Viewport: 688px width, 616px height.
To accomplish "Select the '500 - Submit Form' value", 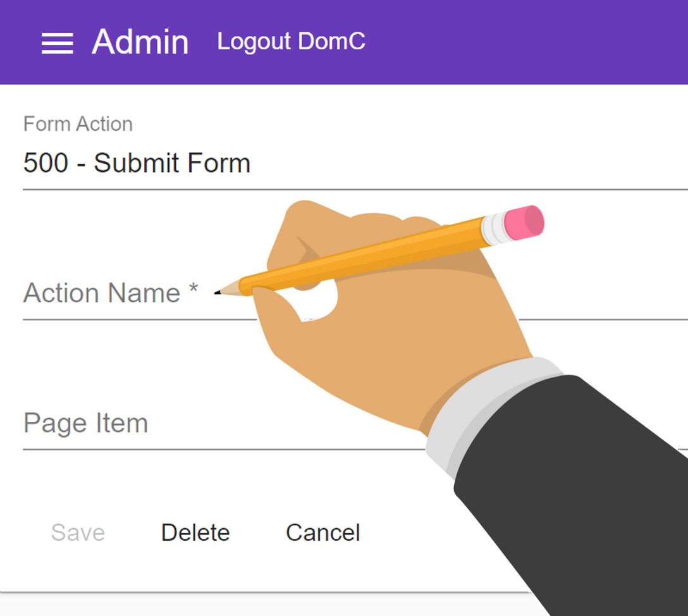I will coord(137,163).
